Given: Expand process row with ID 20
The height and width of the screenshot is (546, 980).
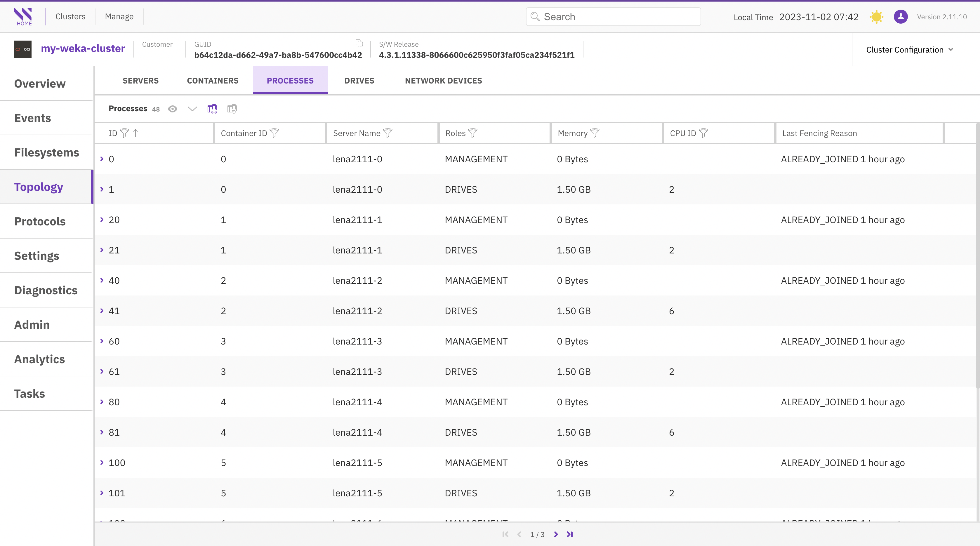Looking at the screenshot, I should [102, 220].
